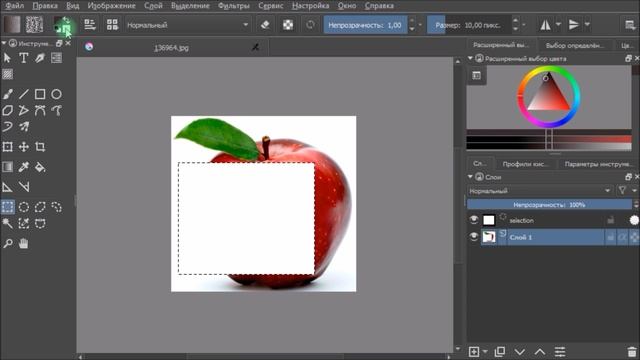Select the polyline tool
The height and width of the screenshot is (360, 640).
pyautogui.click(x=24, y=111)
